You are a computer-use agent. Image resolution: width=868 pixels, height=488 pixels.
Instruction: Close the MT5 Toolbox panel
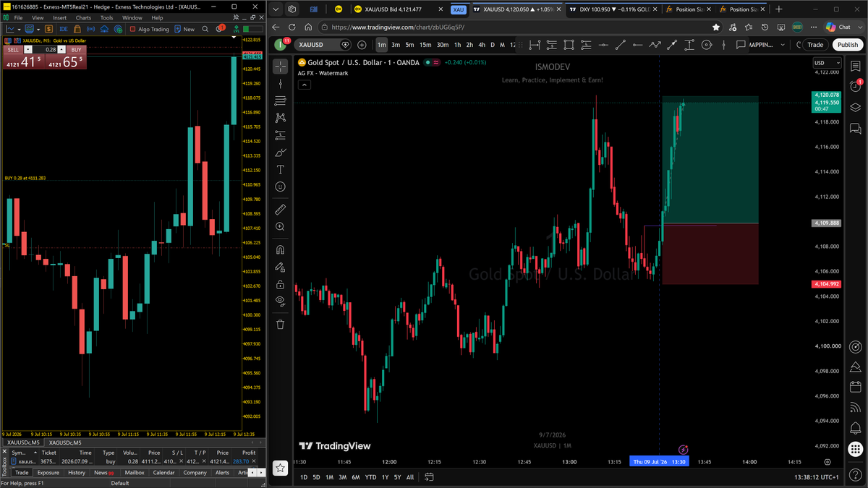click(4, 450)
